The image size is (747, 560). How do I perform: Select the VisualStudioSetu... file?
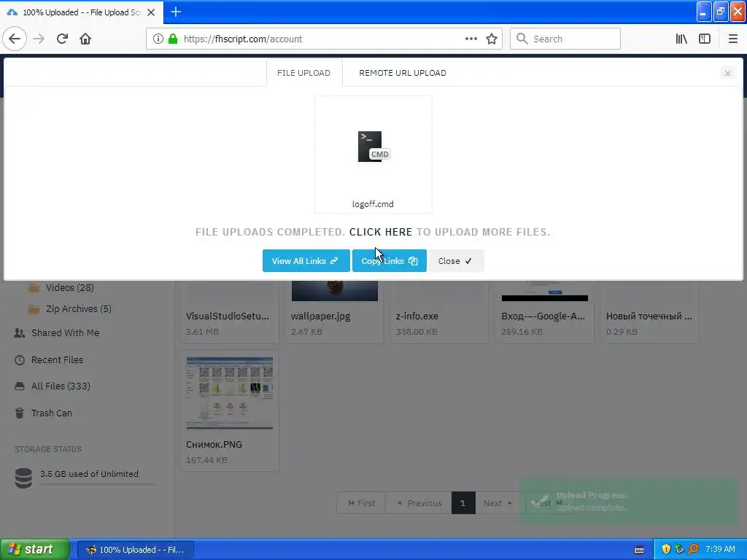click(x=229, y=311)
